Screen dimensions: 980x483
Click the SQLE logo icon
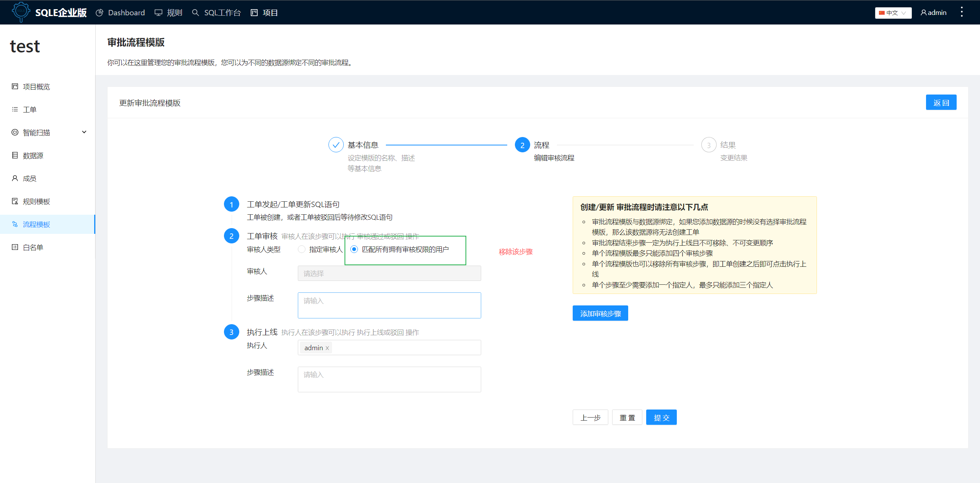click(21, 12)
